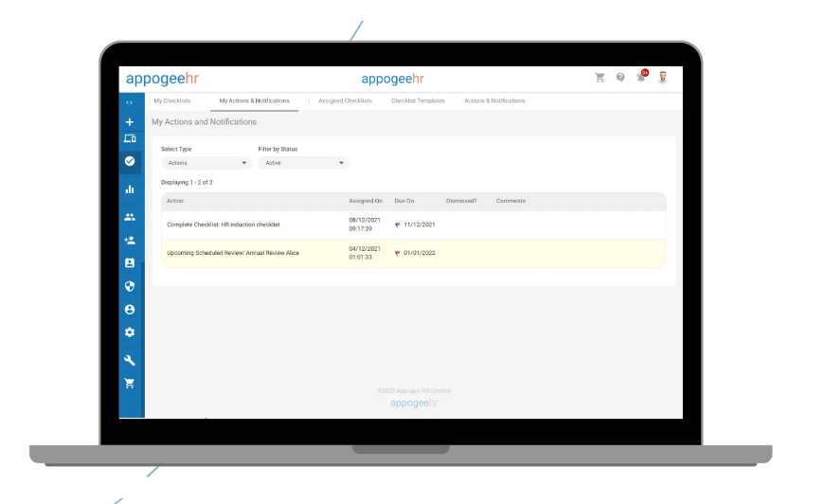Select the Upcoming Scheduled Review row
Image resolution: width=825 pixels, height=504 pixels.
click(233, 253)
